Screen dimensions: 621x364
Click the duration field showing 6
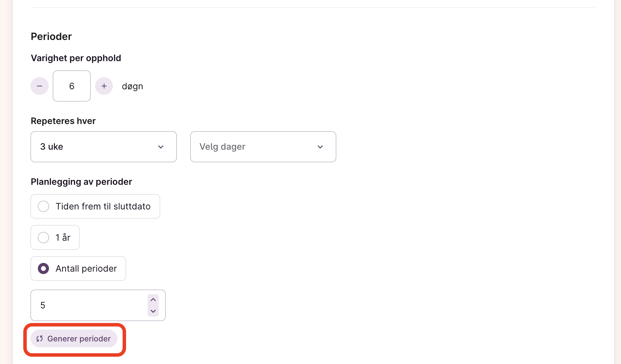pyautogui.click(x=72, y=86)
